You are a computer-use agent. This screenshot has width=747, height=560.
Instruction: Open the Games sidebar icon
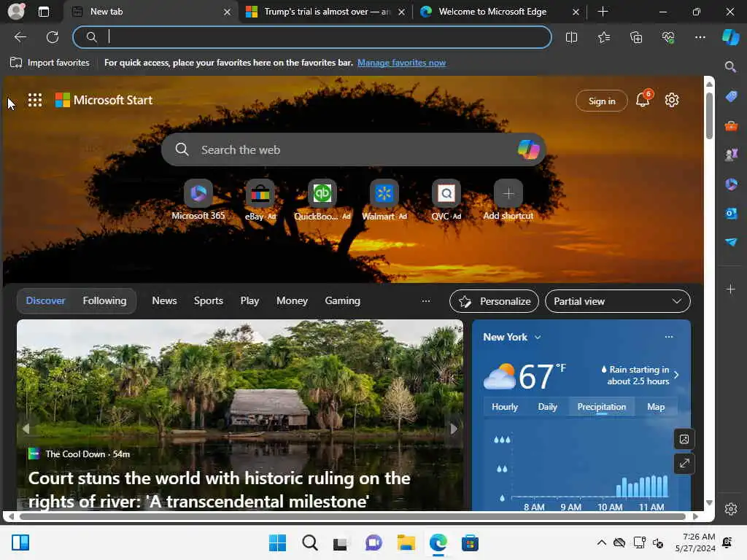click(731, 155)
